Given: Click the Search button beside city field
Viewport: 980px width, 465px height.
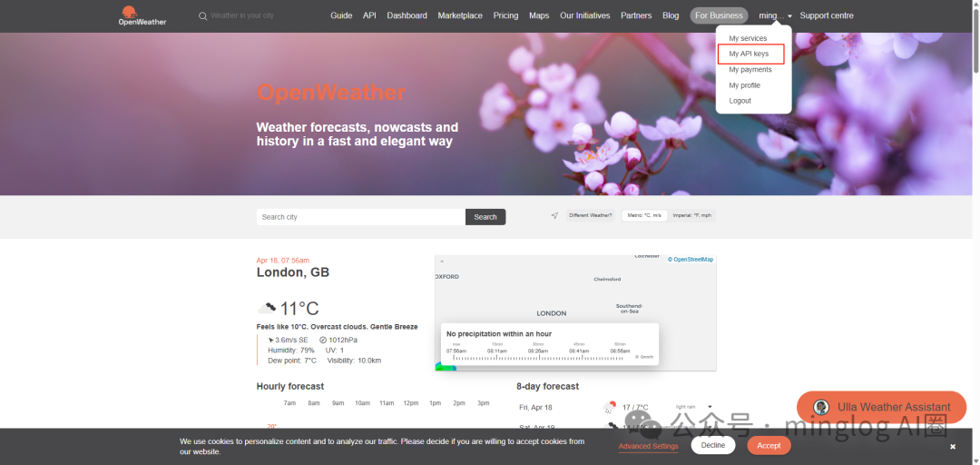Looking at the screenshot, I should click(485, 217).
